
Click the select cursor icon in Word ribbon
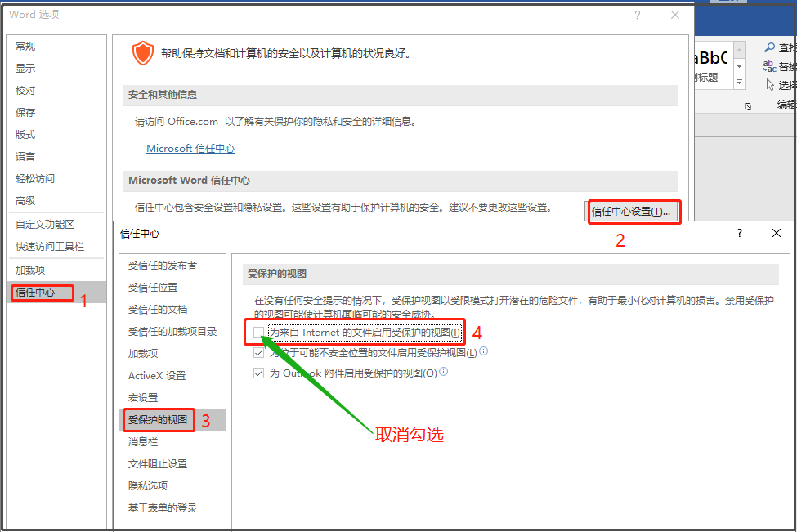coord(770,84)
